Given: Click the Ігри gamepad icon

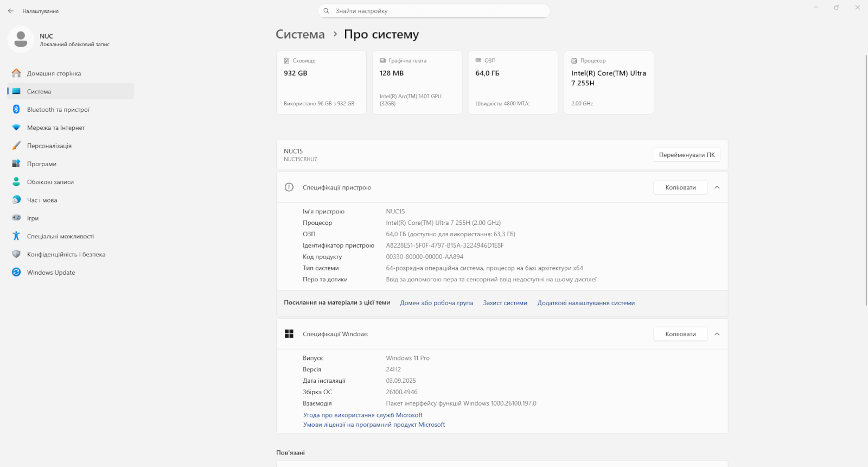Looking at the screenshot, I should pos(16,218).
